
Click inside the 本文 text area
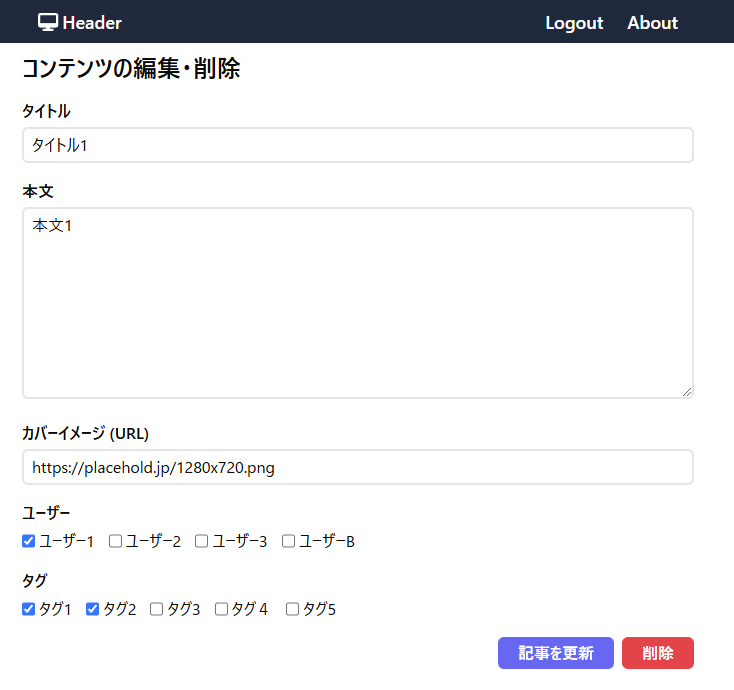(357, 302)
